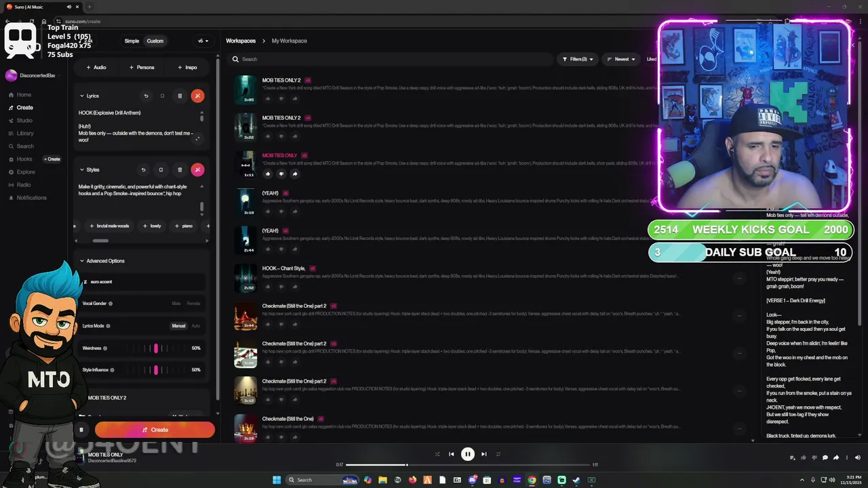Image resolution: width=868 pixels, height=488 pixels.
Task: Toggle repeat in the player bar
Action: click(x=498, y=454)
